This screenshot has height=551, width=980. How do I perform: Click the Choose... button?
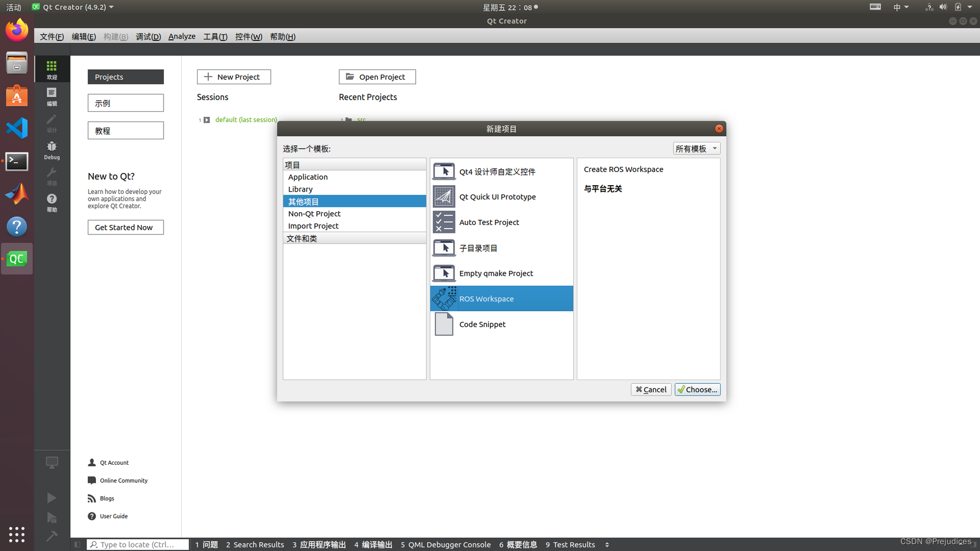(697, 390)
